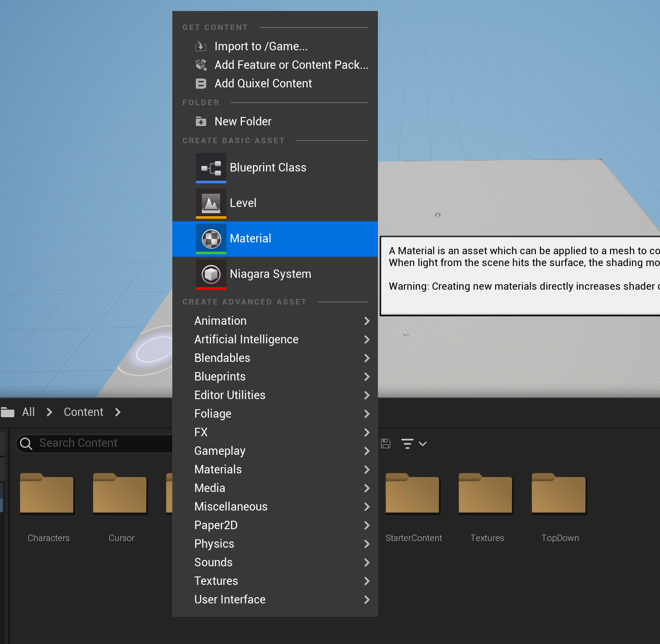Select the Characters folder
Screen dimensions: 660x644
pyautogui.click(x=48, y=507)
